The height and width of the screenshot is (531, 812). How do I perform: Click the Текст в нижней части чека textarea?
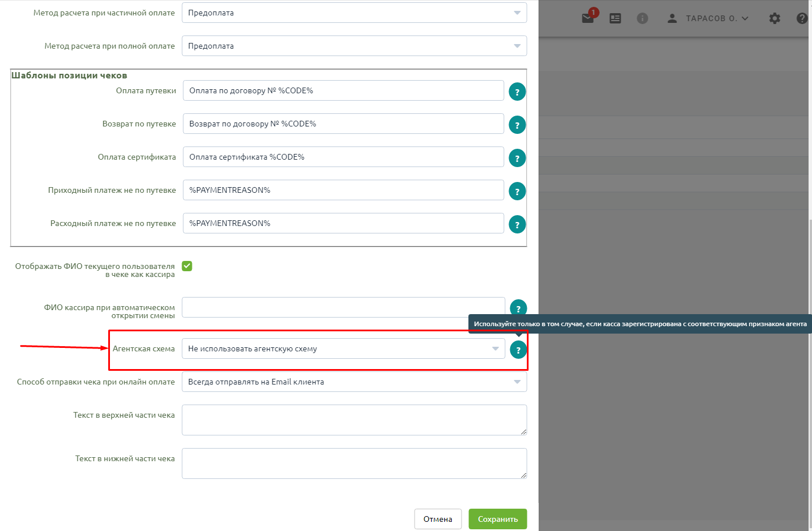pos(354,463)
